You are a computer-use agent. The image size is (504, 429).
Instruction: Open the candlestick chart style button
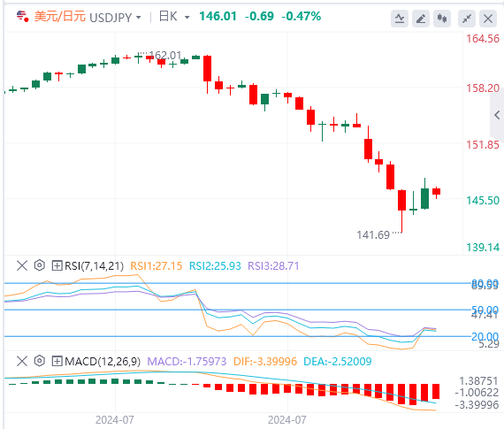pos(442,19)
